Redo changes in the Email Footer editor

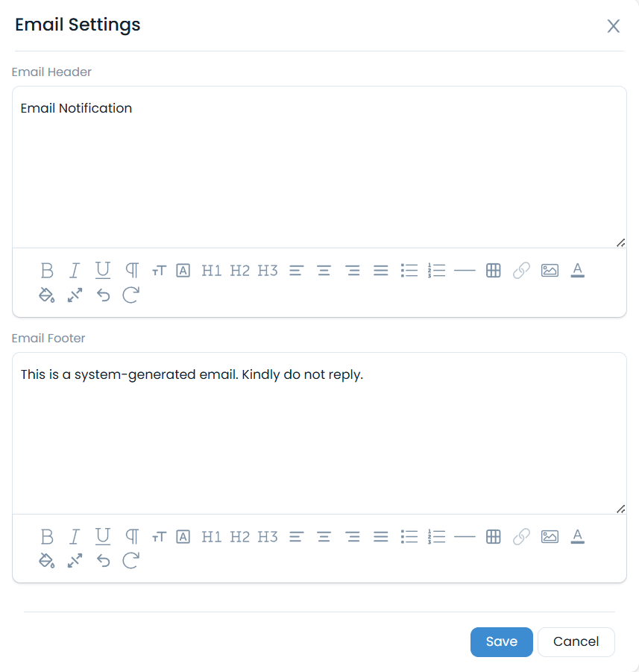[130, 561]
